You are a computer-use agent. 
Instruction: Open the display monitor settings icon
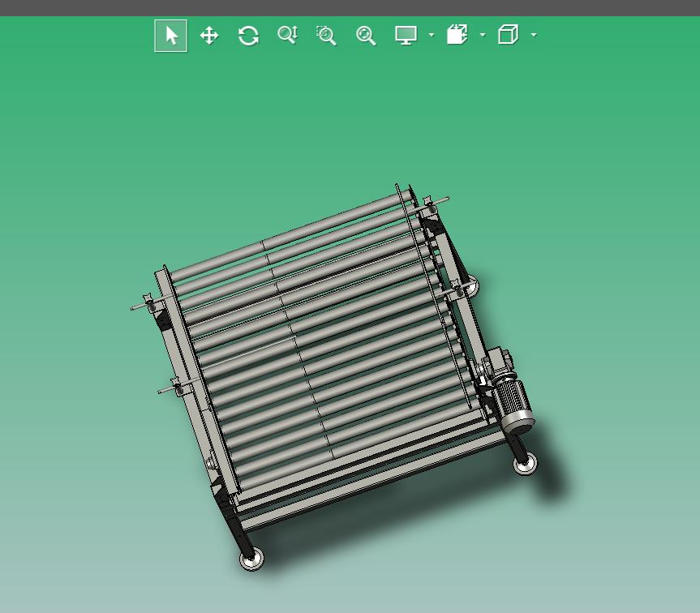(x=406, y=35)
